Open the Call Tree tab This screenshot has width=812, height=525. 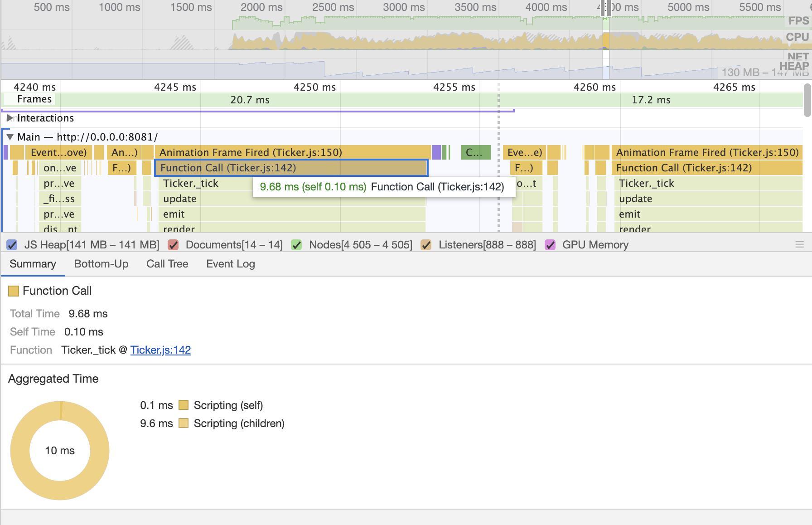point(167,264)
